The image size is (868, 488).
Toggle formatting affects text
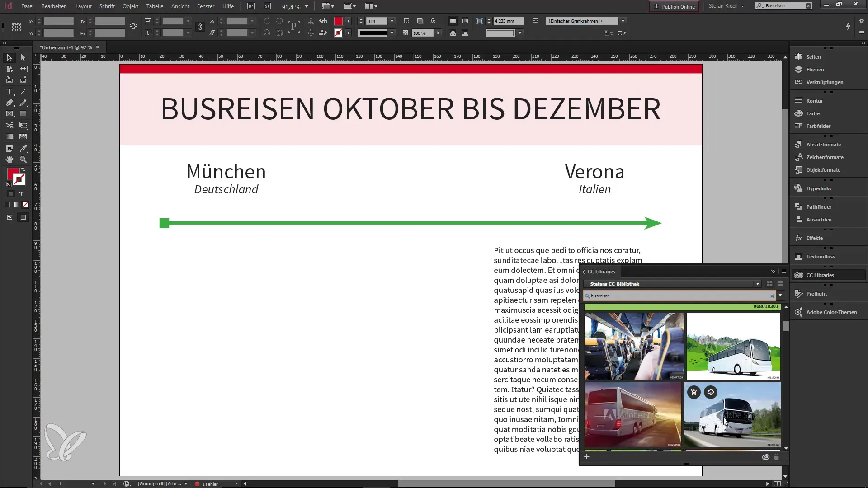[21, 194]
